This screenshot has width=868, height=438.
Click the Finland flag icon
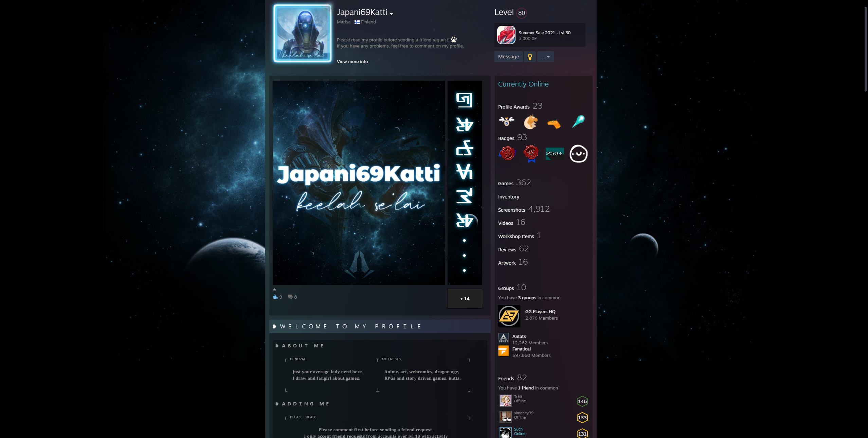[x=357, y=22]
